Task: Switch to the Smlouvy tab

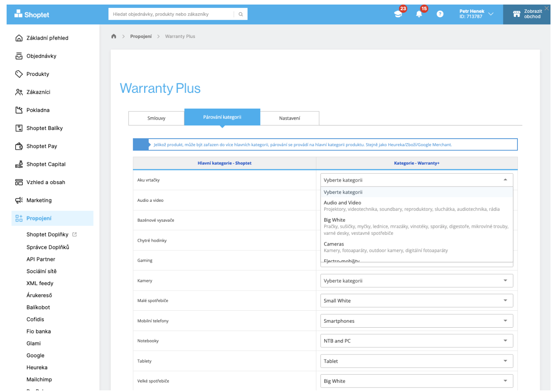Action: tap(156, 118)
